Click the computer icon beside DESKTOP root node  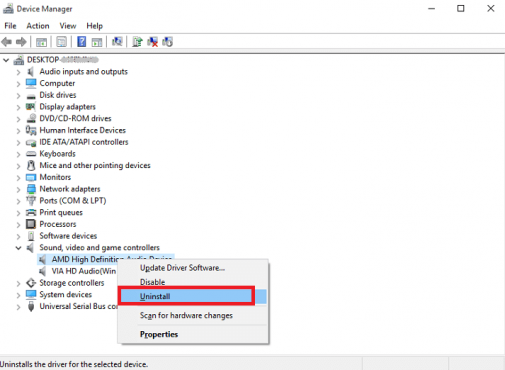[x=19, y=60]
